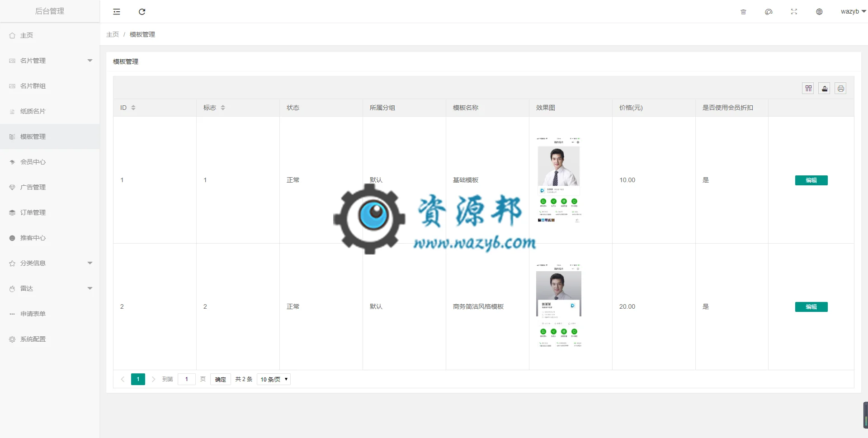Collapse the sidebar with the menu toggle icon
868x438 pixels.
(117, 12)
